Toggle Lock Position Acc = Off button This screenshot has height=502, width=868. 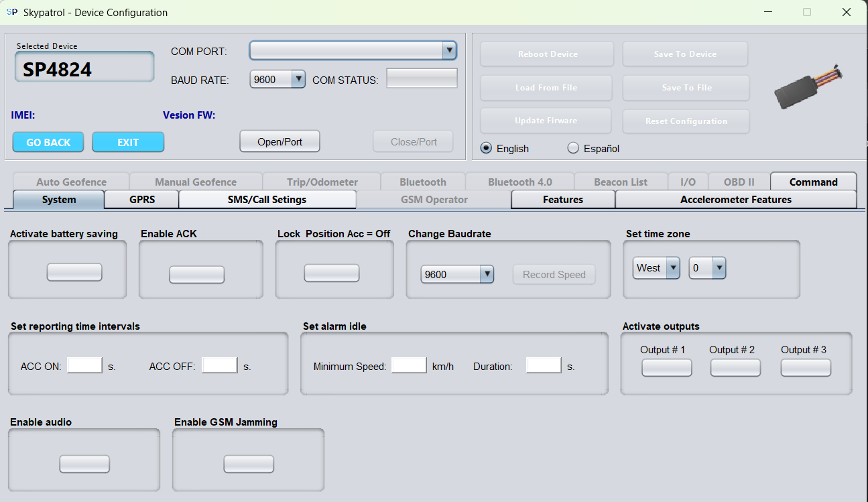[x=332, y=273]
